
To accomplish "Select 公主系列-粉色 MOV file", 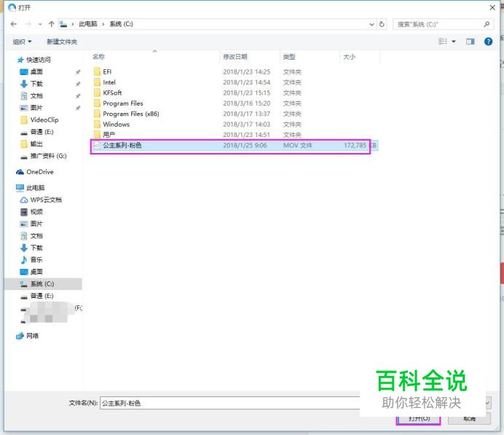I will pos(234,145).
